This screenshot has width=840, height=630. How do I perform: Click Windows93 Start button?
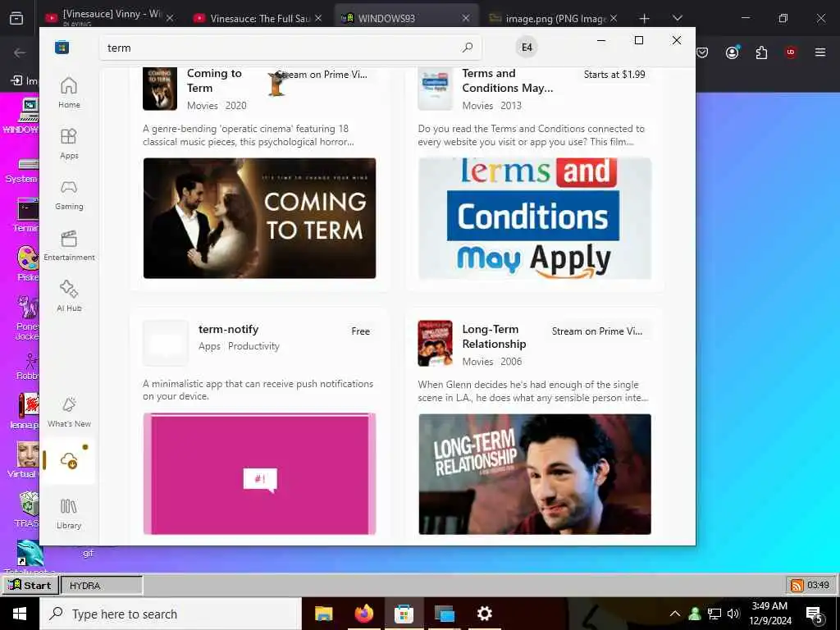tap(30, 585)
